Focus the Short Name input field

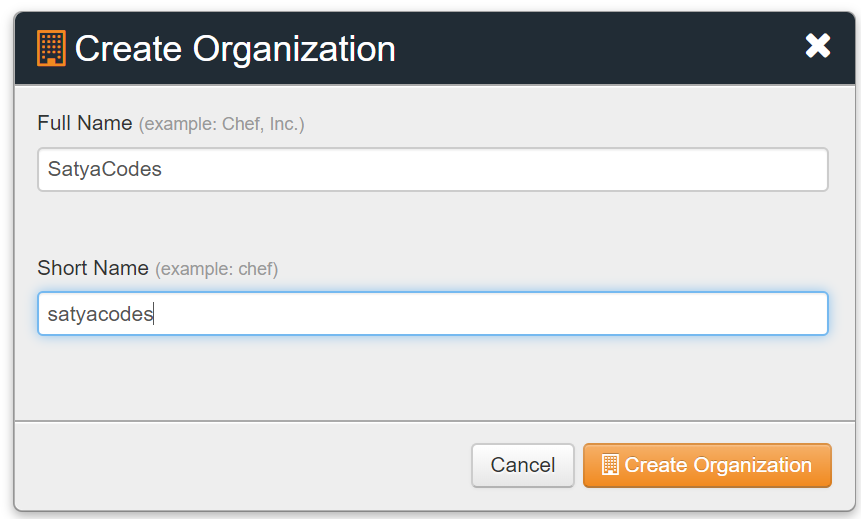[432, 313]
